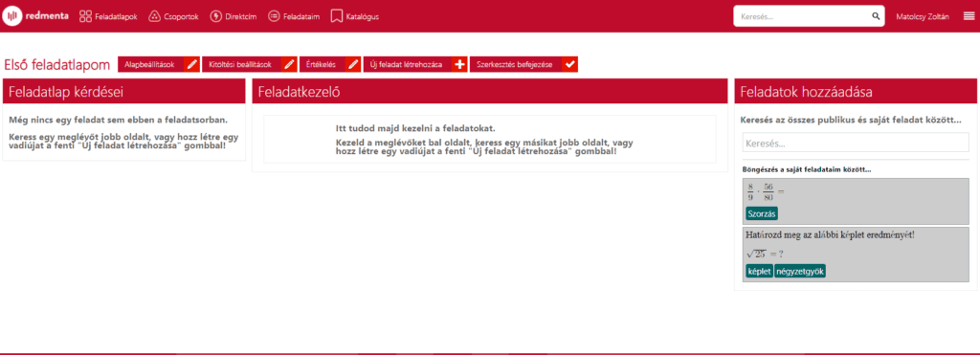Click pencil icon next to Kitöltési beállítások
This screenshot has height=355, width=980.
[x=289, y=64]
